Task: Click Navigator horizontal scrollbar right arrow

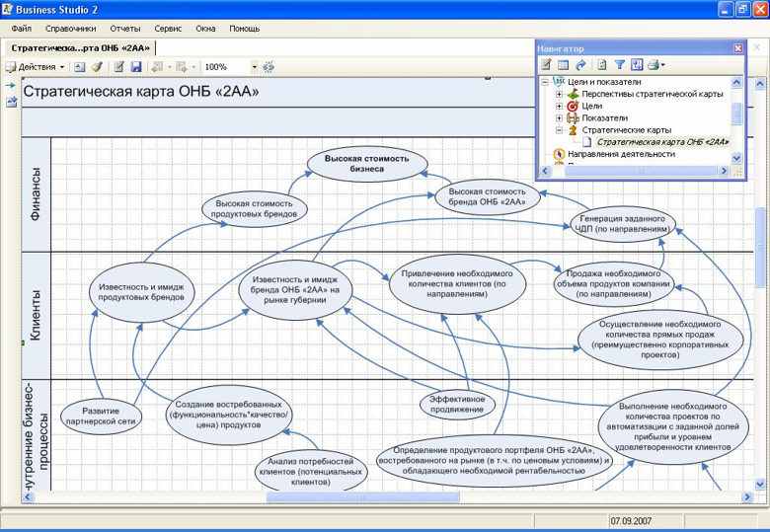Action: coord(724,171)
